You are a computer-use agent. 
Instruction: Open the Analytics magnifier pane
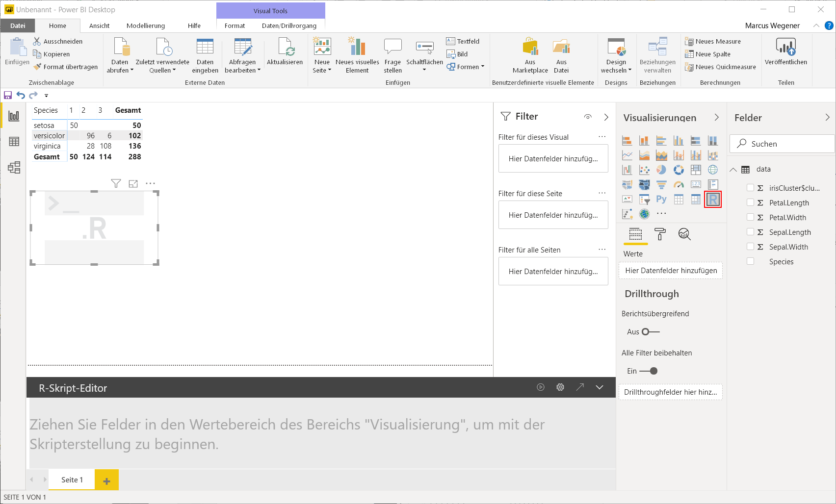[x=684, y=234]
